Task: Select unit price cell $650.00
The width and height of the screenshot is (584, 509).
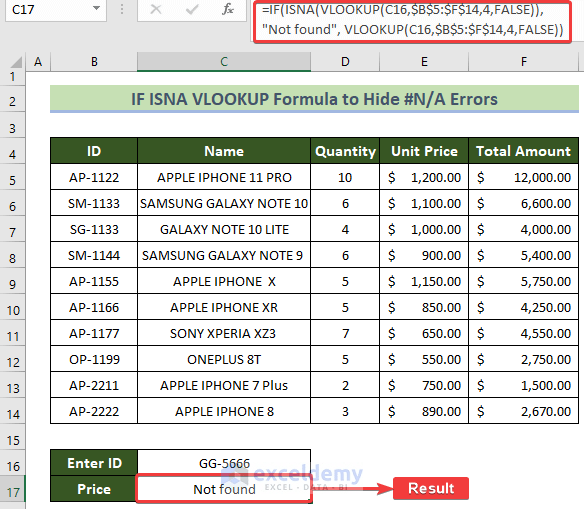Action: coord(424,333)
